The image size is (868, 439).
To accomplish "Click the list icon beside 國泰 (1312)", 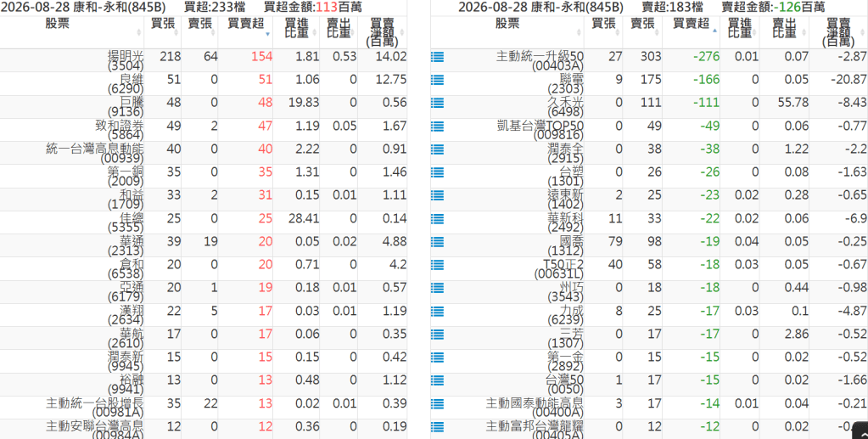I will click(437, 242).
